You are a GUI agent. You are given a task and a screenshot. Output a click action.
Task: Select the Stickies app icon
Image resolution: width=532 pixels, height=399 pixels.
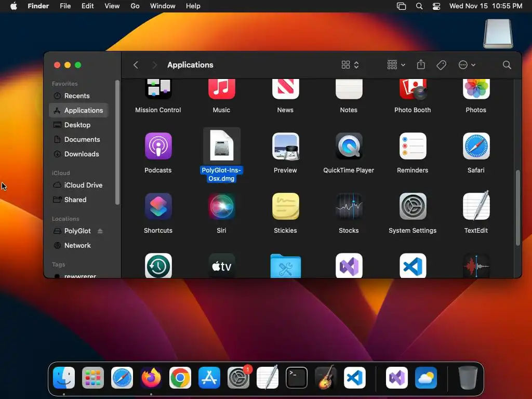(x=285, y=206)
